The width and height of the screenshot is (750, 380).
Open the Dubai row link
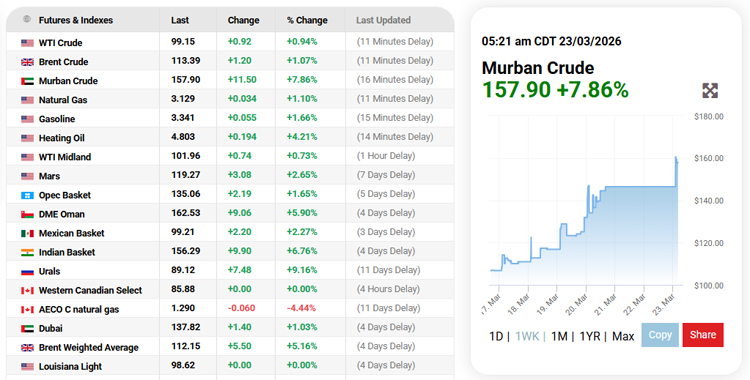50,328
